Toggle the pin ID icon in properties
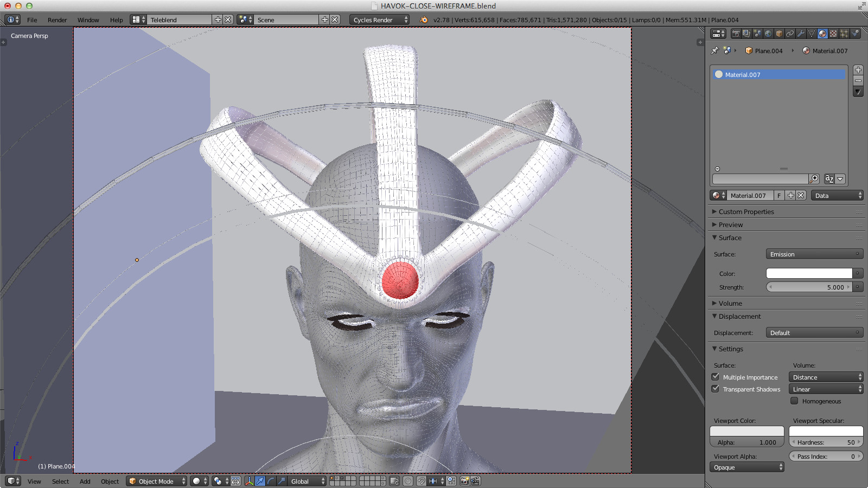Screen dimensions: 868x488 coord(715,50)
